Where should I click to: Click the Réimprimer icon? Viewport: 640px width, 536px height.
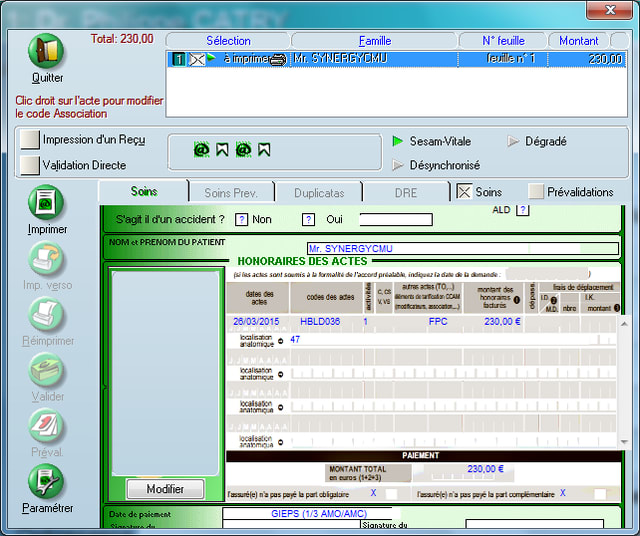46,315
